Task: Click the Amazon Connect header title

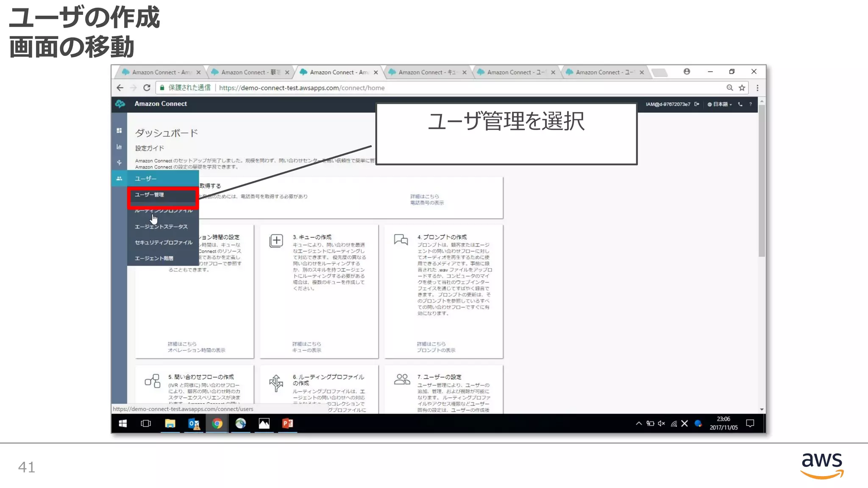Action: click(x=161, y=104)
